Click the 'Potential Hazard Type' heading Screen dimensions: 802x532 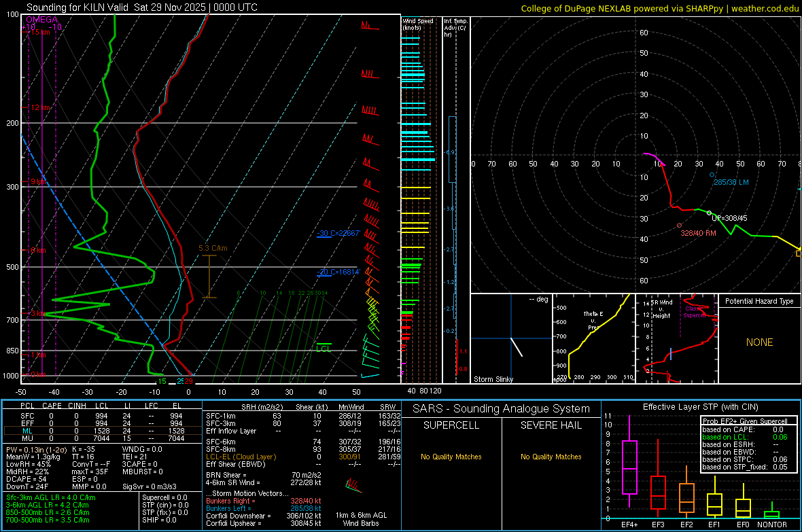click(x=759, y=301)
